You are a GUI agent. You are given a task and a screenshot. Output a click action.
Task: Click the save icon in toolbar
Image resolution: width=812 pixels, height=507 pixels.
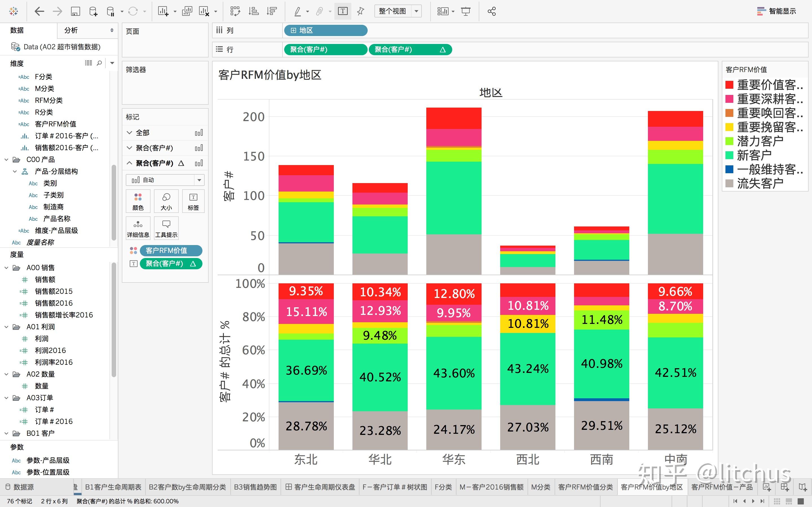point(75,11)
